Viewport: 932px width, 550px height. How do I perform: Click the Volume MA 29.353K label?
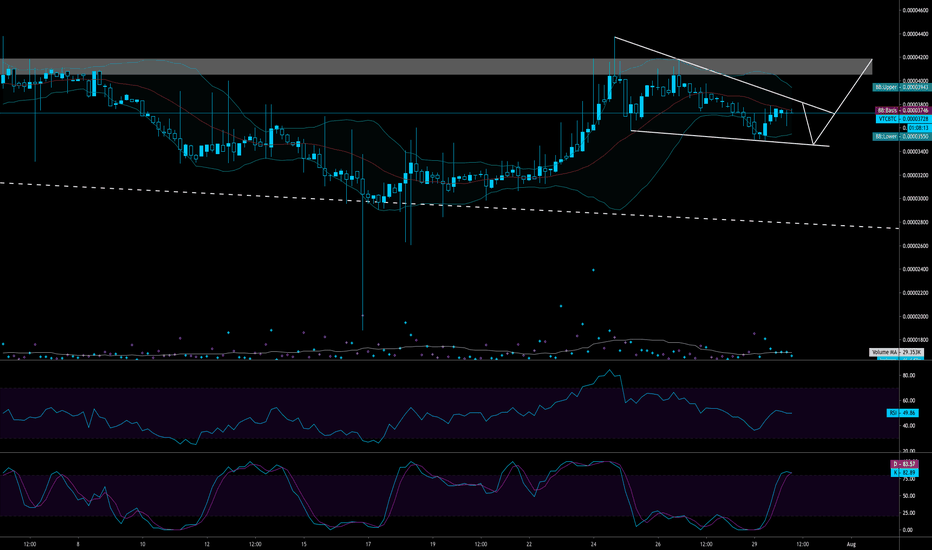896,353
